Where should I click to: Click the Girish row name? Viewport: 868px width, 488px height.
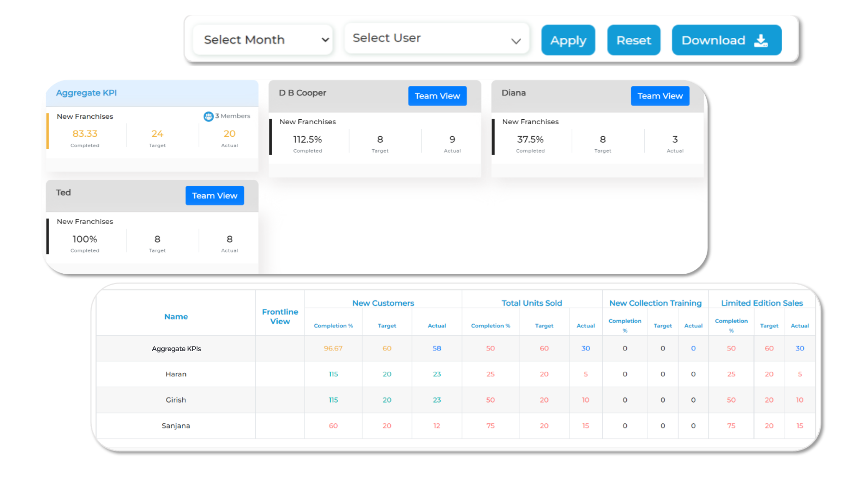[176, 400]
